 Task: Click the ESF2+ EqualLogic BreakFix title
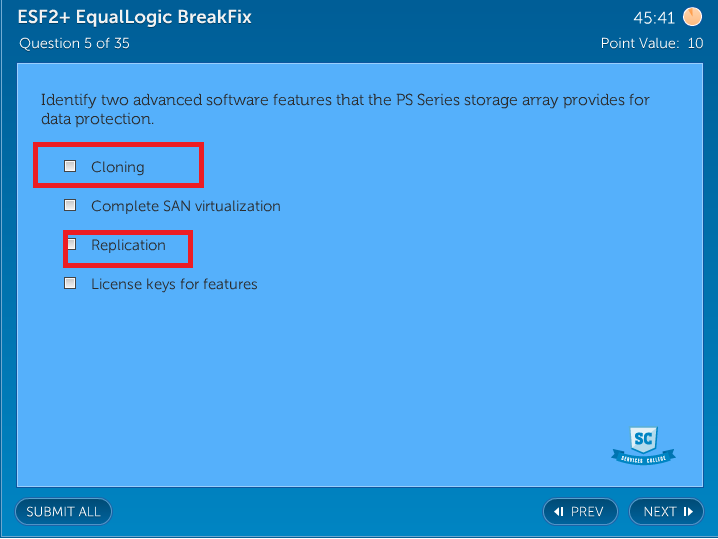[x=135, y=17]
